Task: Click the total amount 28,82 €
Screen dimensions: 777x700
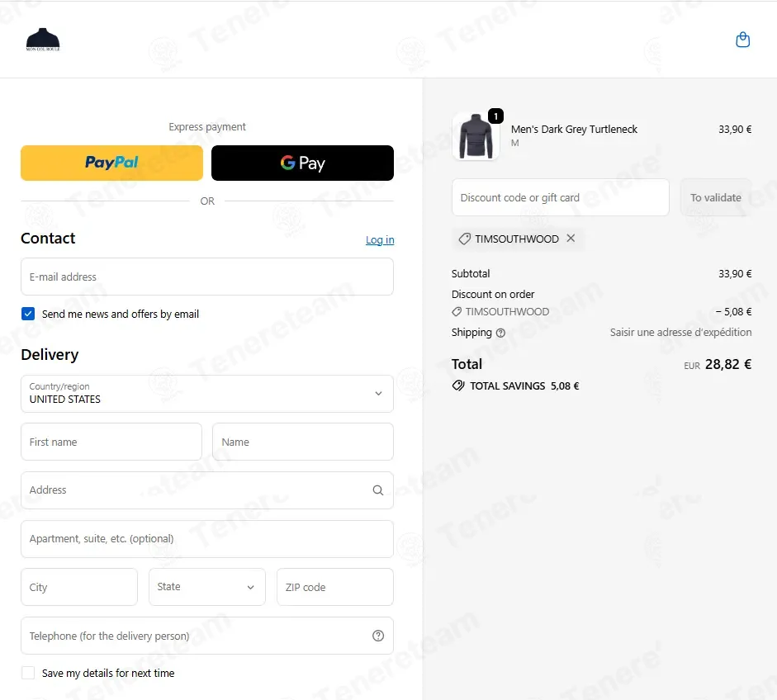Action: (x=728, y=364)
